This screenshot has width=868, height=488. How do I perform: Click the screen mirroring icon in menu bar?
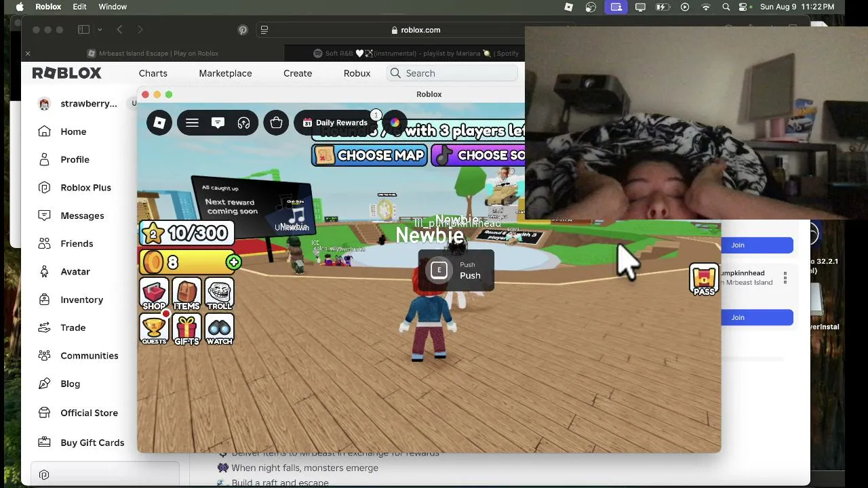(616, 7)
